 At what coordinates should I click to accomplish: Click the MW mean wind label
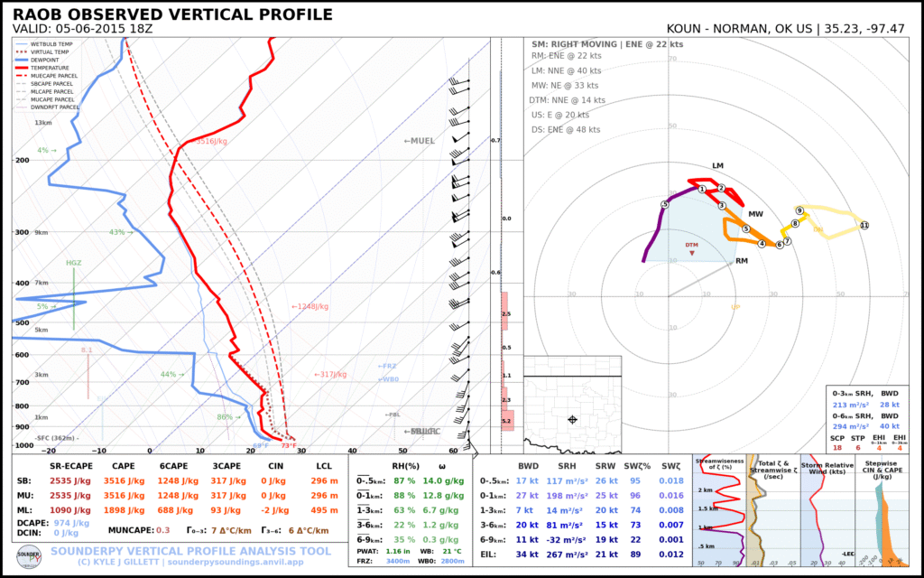pos(755,214)
